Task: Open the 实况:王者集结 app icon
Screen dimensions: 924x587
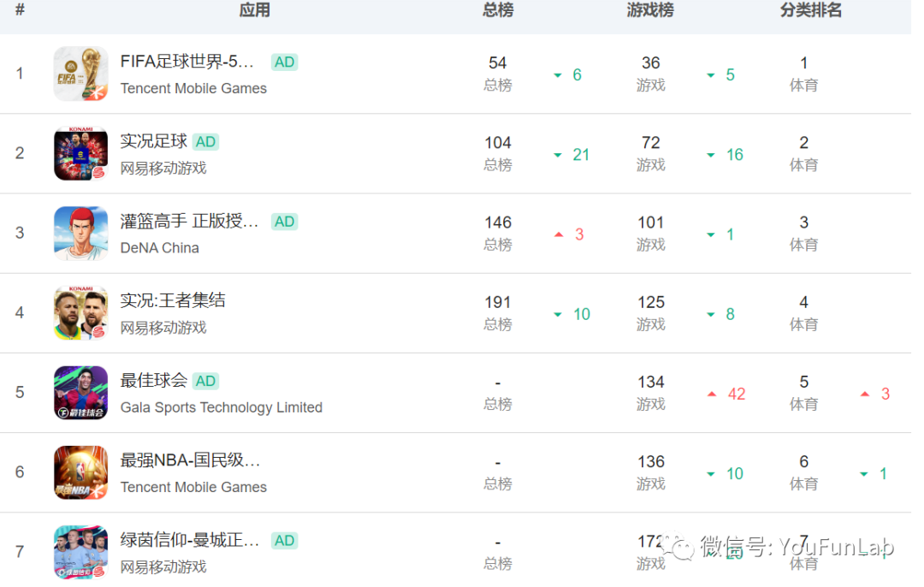Action: pos(80,313)
